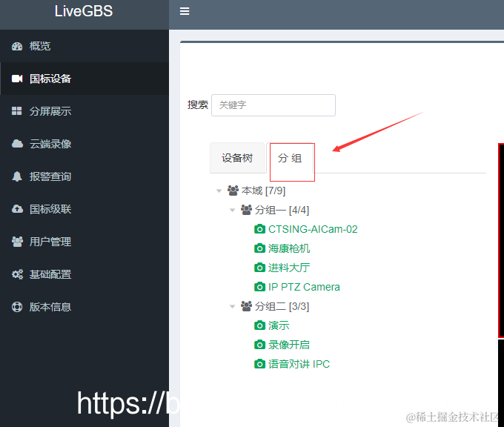This screenshot has width=504, height=427.
Task: Click the 云端录像 cloud icon
Action: pos(17,144)
